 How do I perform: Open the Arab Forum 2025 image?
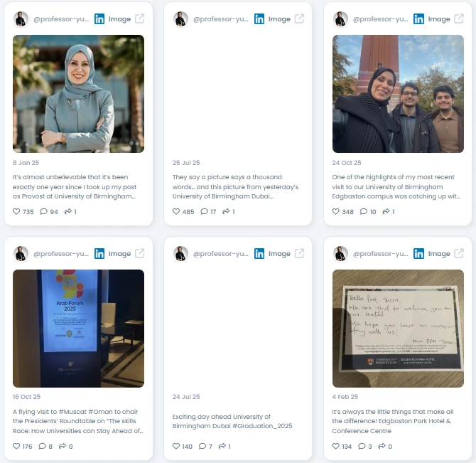[78, 329]
